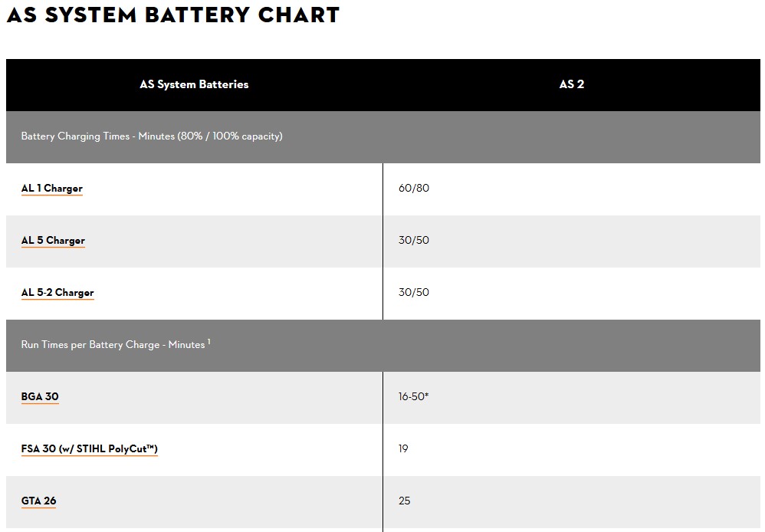
Task: Click the FSA 30 run time of 19
Action: [x=403, y=449]
